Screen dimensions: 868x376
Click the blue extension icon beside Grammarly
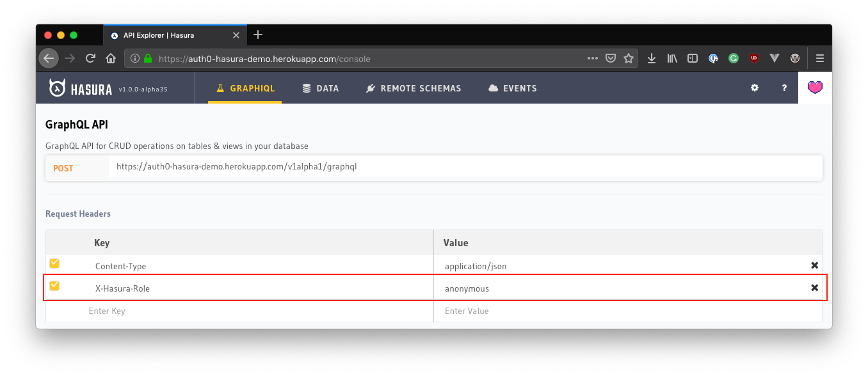[713, 58]
